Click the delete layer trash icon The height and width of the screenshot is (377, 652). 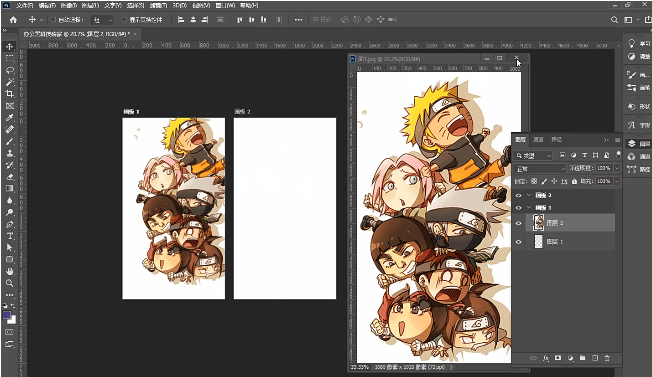(x=607, y=358)
